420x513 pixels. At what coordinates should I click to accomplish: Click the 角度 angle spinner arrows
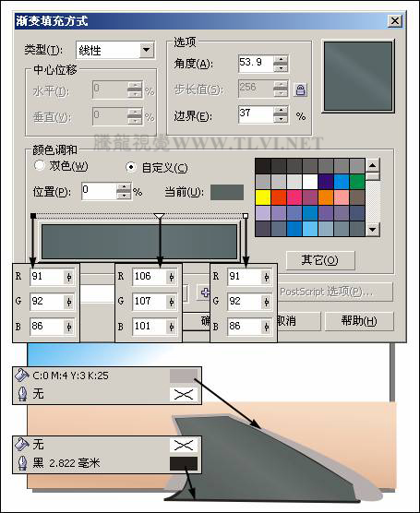pos(281,64)
